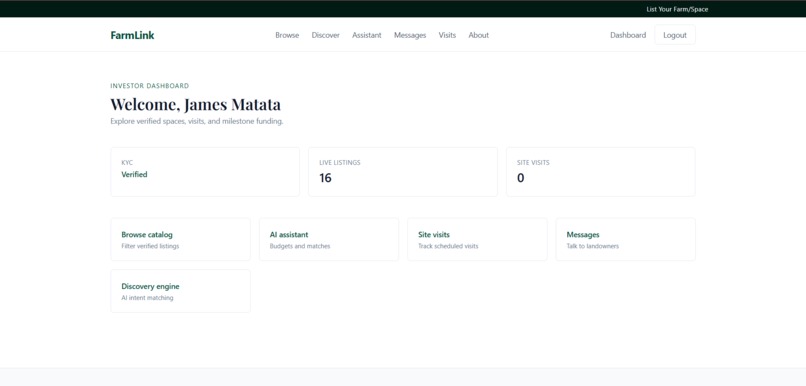Image resolution: width=806 pixels, height=386 pixels.
Task: Click the 'Explore verified spaces' subtitle text
Action: 197,122
